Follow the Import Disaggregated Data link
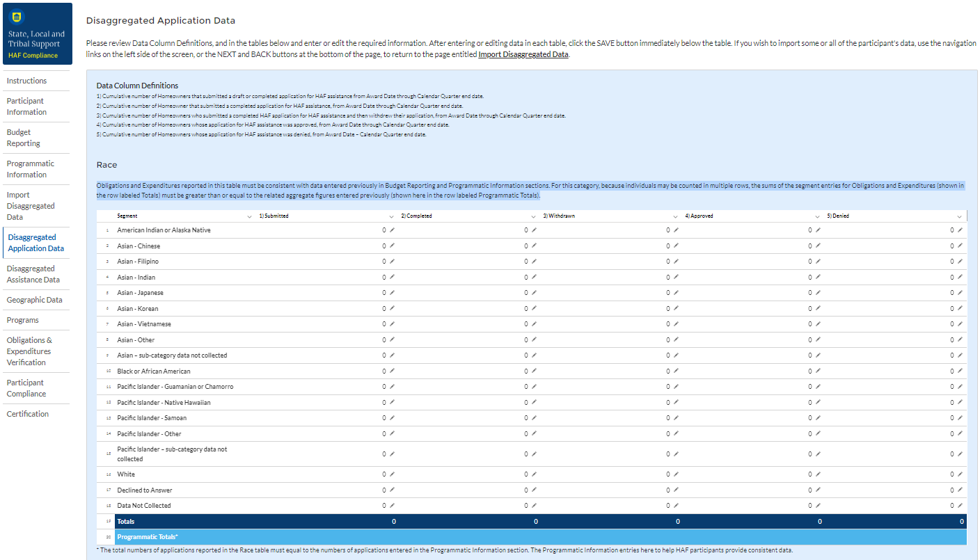Image resolution: width=980 pixels, height=560 pixels. [x=523, y=54]
